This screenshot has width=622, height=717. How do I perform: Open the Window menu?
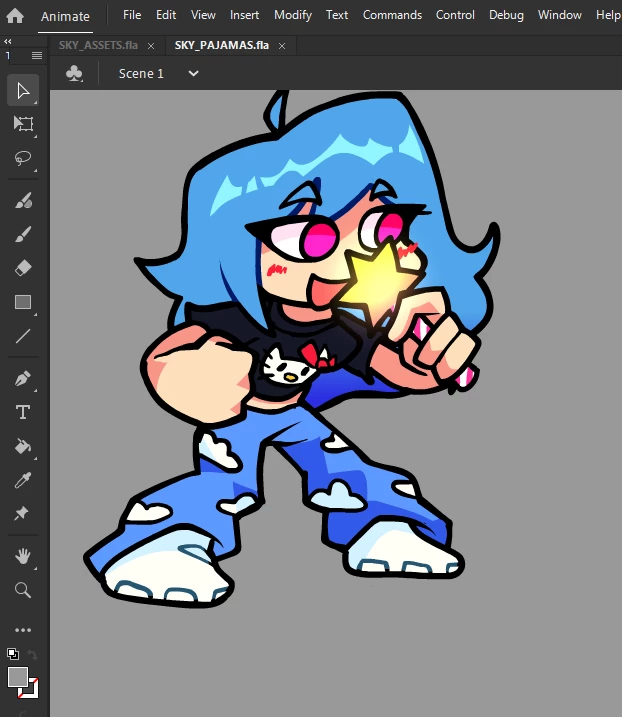coord(559,15)
